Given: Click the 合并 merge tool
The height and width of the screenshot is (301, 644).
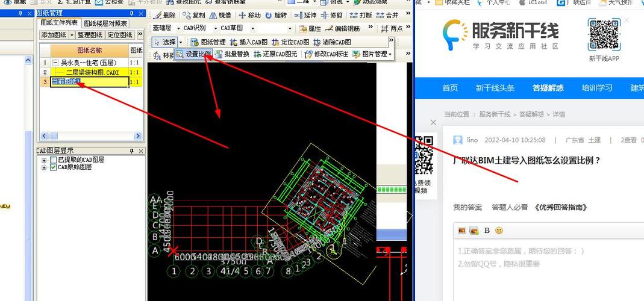Looking at the screenshot, I should tap(387, 15).
